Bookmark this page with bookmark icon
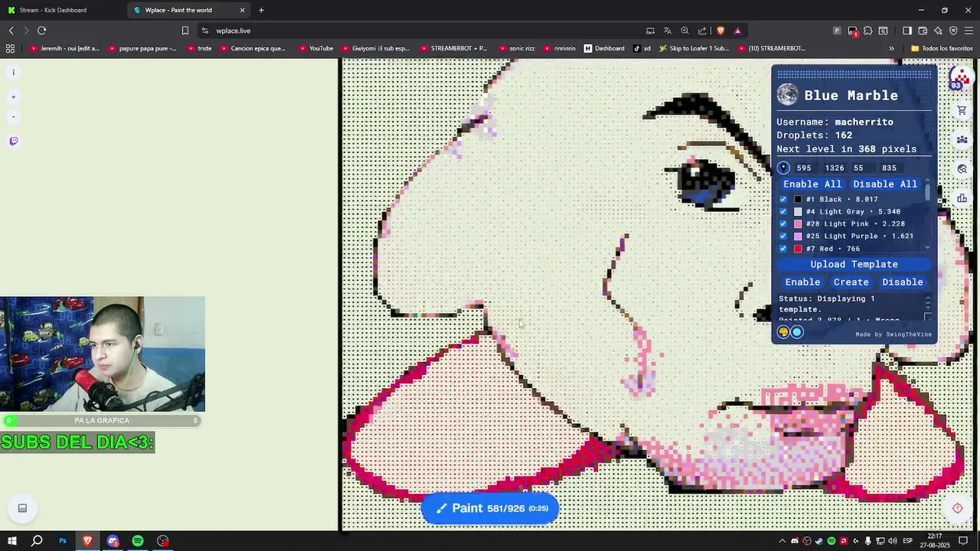The width and height of the screenshot is (980, 551). pos(185,31)
